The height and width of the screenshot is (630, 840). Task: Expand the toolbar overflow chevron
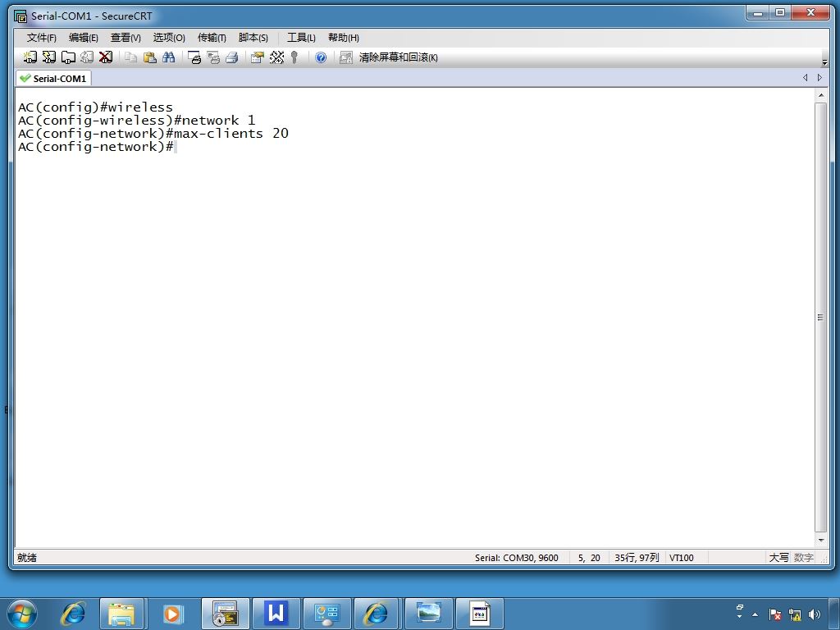coord(824,62)
